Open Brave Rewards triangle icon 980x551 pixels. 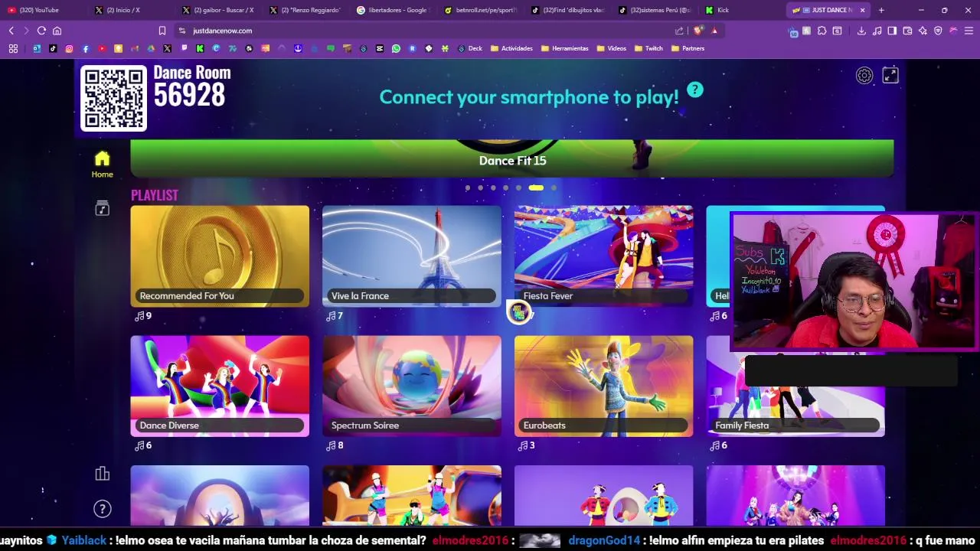714,31
